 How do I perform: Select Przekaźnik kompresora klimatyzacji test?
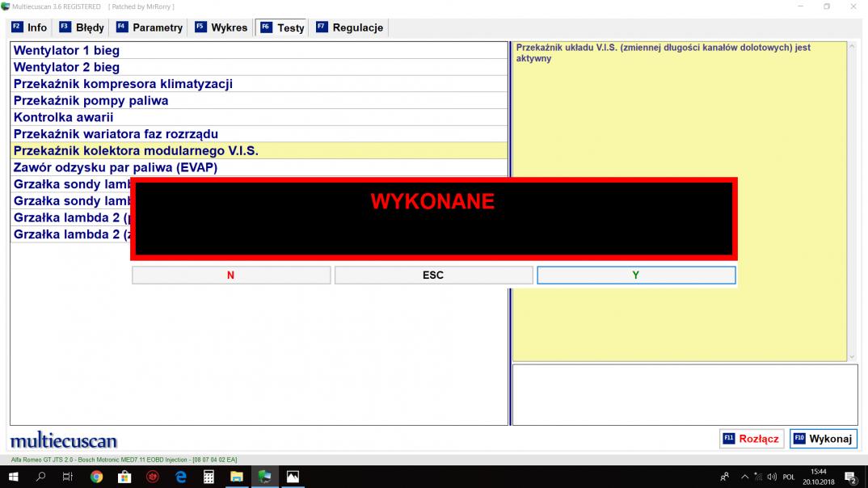(259, 83)
